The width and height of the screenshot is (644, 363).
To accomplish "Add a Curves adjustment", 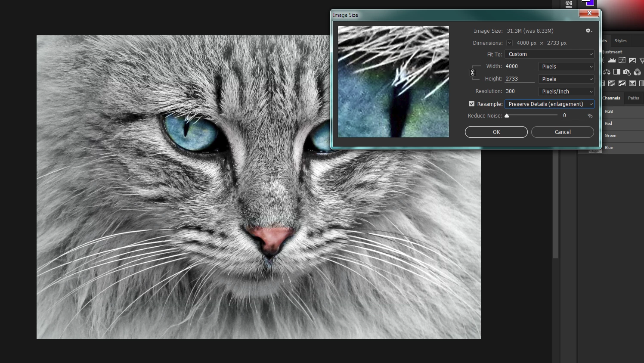I will click(622, 60).
